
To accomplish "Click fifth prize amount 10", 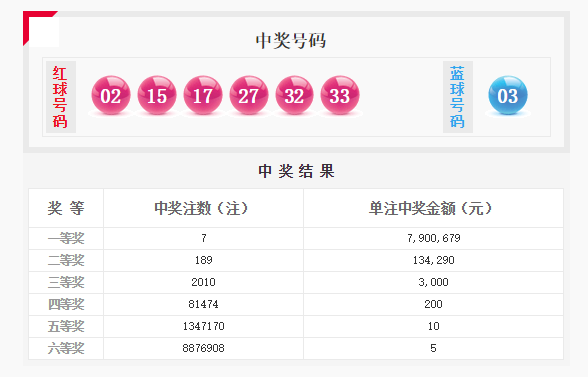I will pyautogui.click(x=434, y=326).
